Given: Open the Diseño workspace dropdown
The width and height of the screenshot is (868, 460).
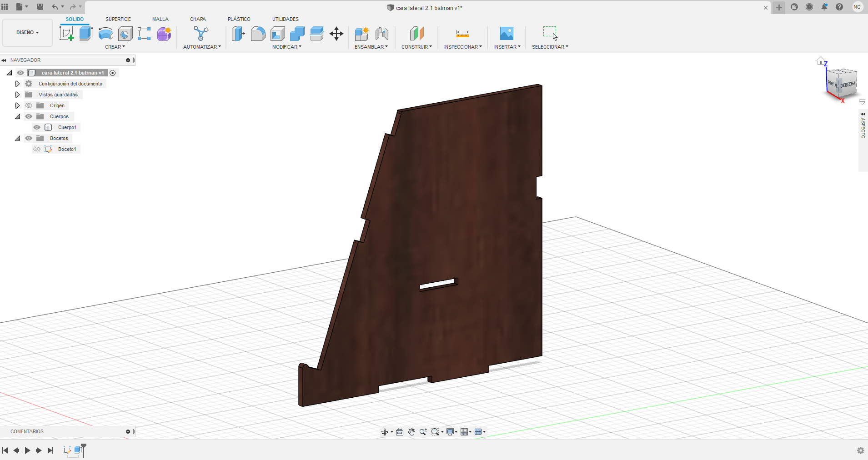Looking at the screenshot, I should click(x=28, y=33).
